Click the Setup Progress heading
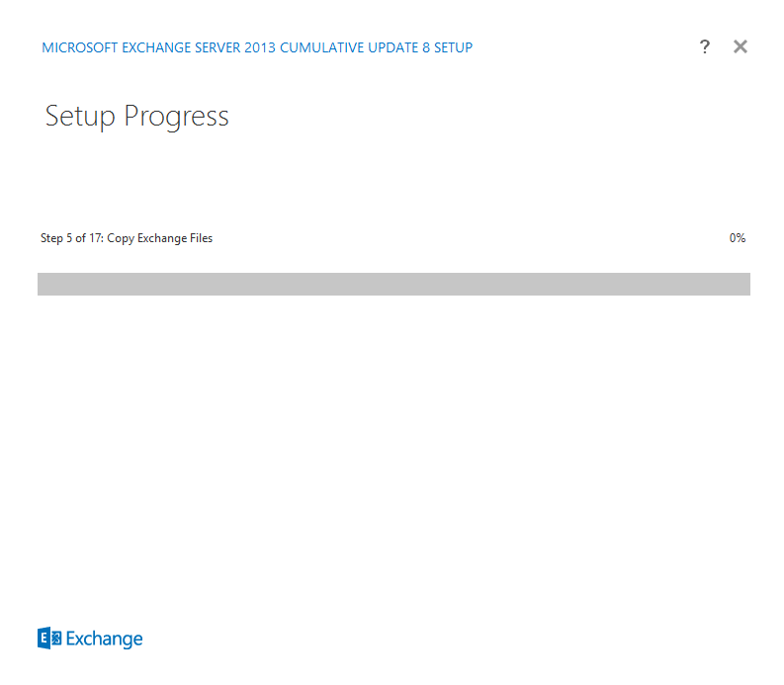Image resolution: width=784 pixels, height=685 pixels. click(136, 117)
